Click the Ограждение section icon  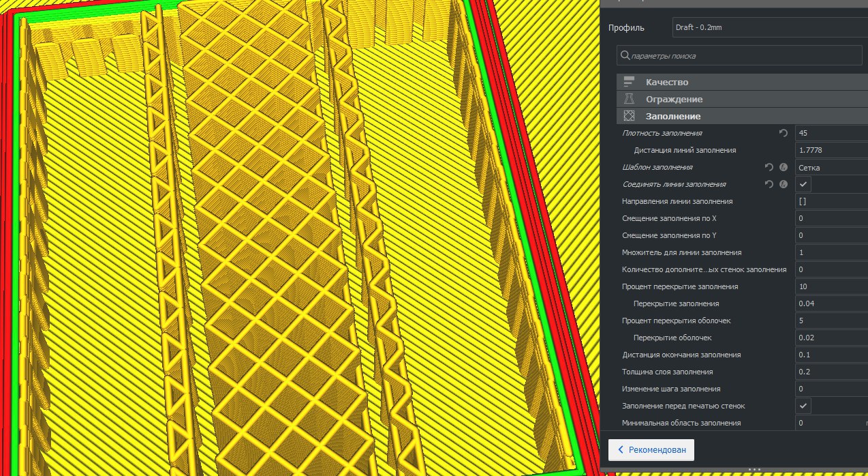click(629, 99)
